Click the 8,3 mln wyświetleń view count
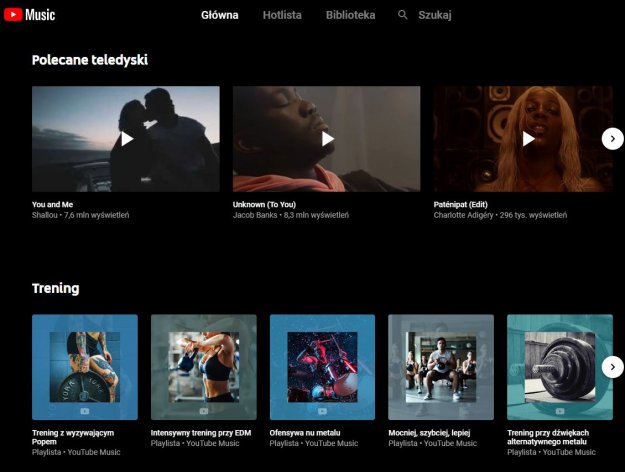 pyautogui.click(x=316, y=215)
